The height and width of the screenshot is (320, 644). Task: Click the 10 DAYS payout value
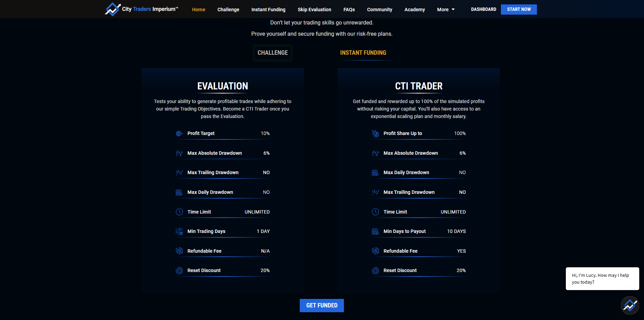(456, 231)
